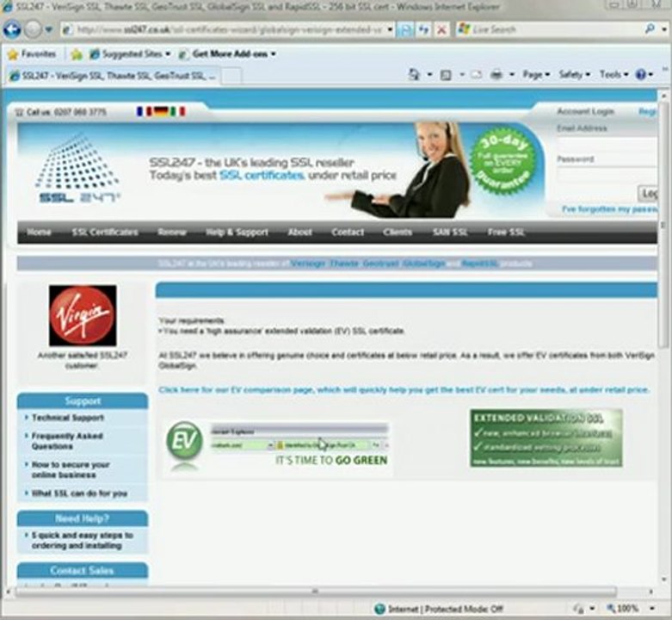The height and width of the screenshot is (620, 672).
Task: Open About navigation item
Action: pyautogui.click(x=300, y=232)
